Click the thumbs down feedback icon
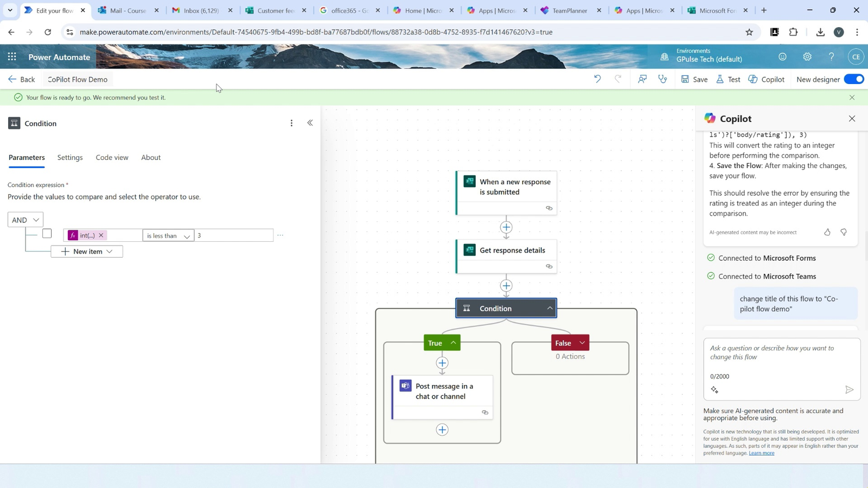 coord(844,232)
